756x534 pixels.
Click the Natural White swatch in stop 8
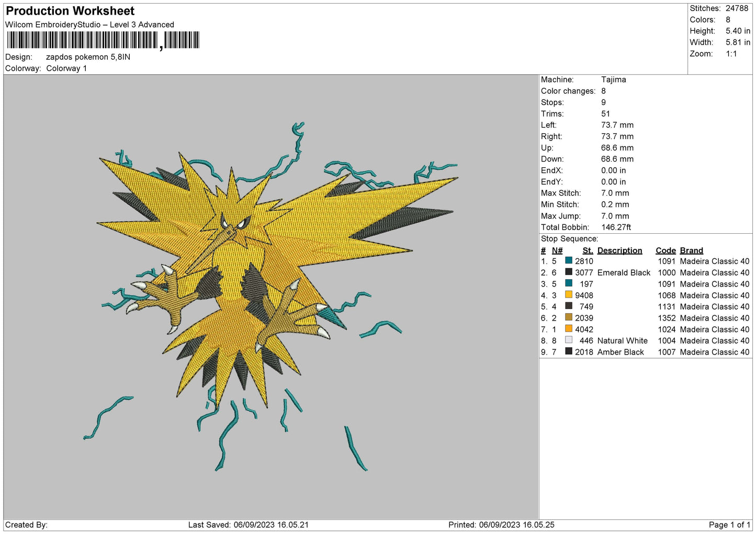[x=569, y=340]
